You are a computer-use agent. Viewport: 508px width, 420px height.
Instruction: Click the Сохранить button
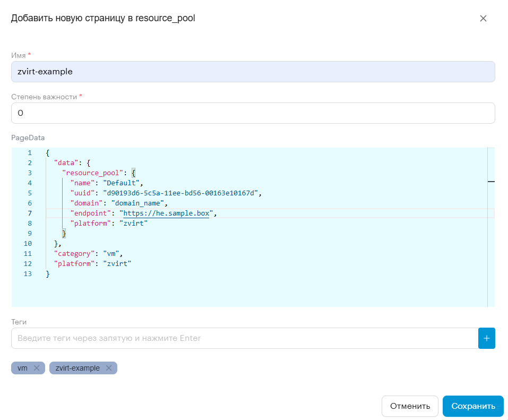tap(473, 406)
